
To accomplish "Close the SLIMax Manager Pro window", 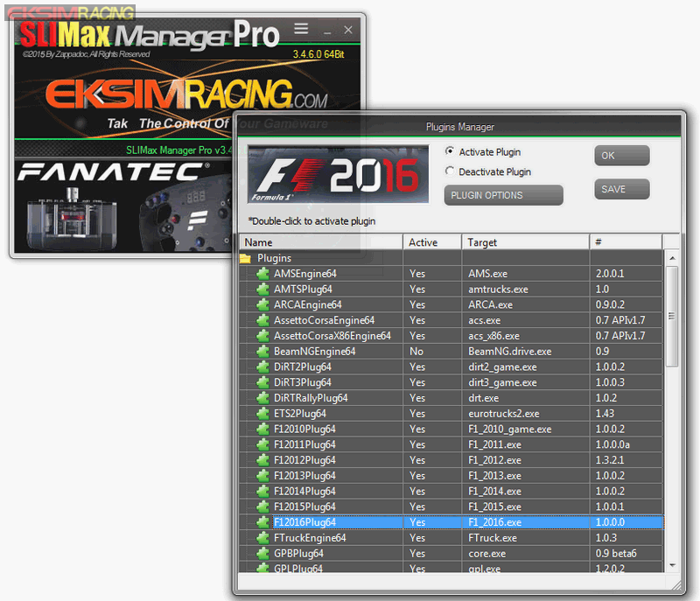I will point(348,30).
